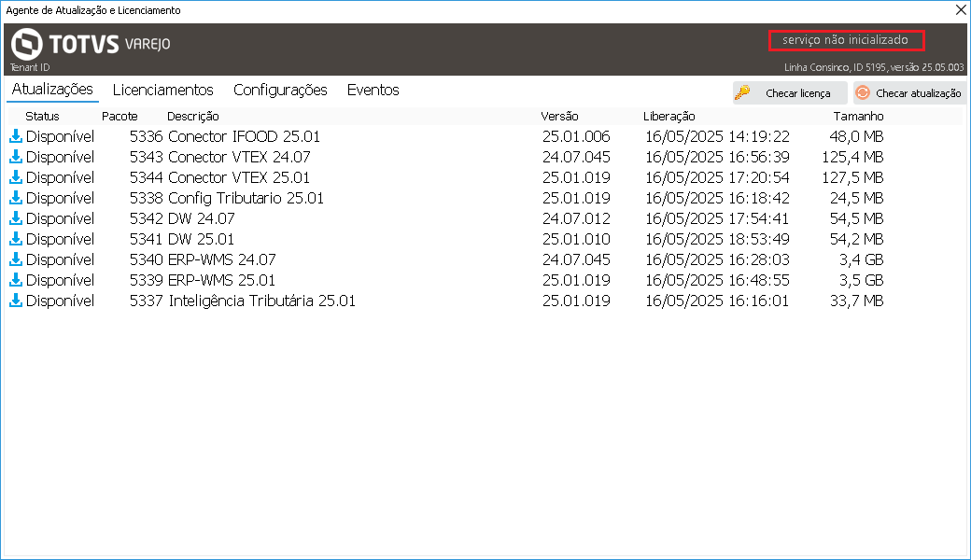Viewport: 971px width, 560px height.
Task: Click size value 48,0 MB
Action: click(x=856, y=136)
